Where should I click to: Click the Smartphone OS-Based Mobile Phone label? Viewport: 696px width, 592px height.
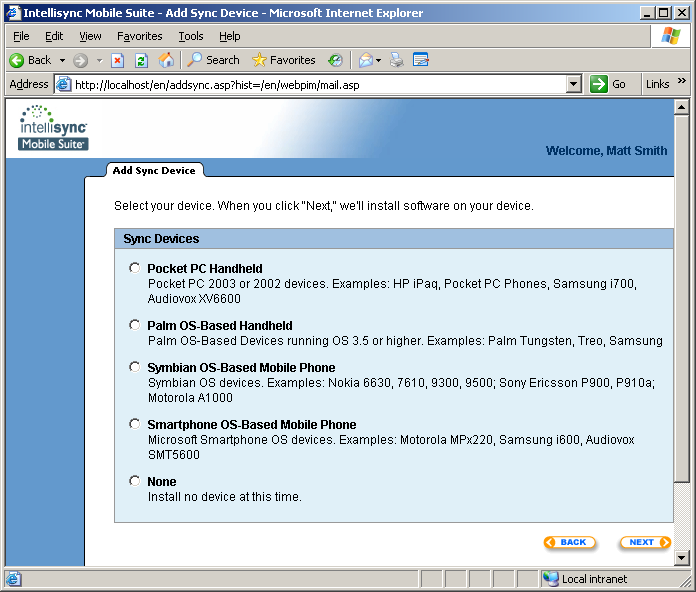(252, 425)
